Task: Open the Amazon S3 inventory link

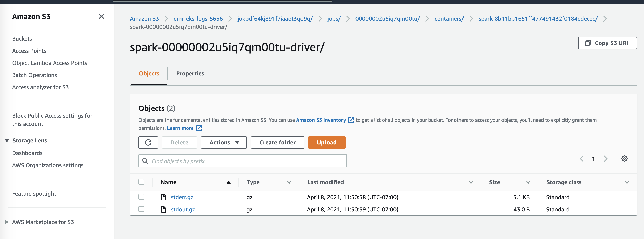Action: 321,120
